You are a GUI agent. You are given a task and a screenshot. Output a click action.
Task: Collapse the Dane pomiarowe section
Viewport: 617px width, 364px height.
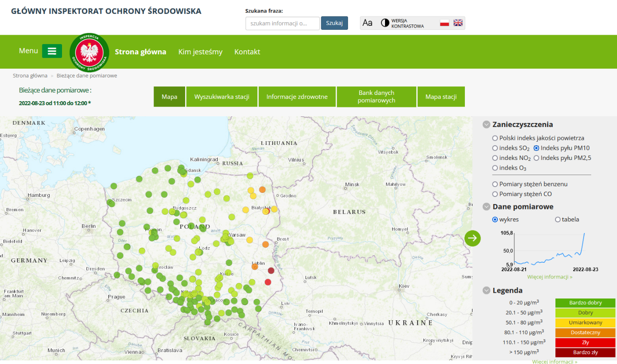click(x=486, y=207)
